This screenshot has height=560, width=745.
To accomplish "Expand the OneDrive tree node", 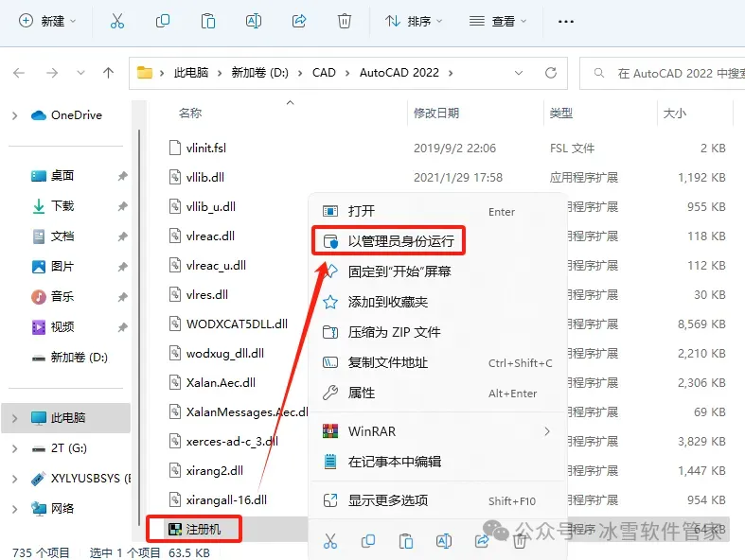I will point(15,115).
